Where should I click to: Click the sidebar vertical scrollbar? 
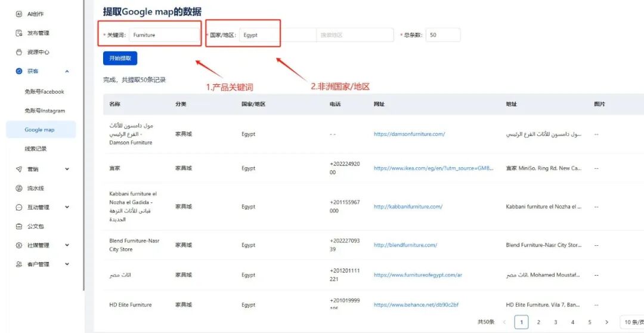pyautogui.click(x=84, y=144)
